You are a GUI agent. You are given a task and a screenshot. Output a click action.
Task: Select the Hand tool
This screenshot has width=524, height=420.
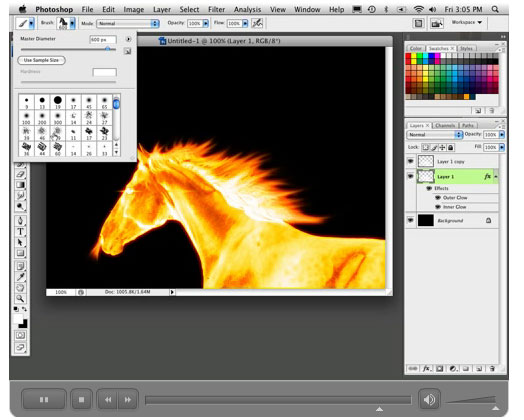coord(20,288)
